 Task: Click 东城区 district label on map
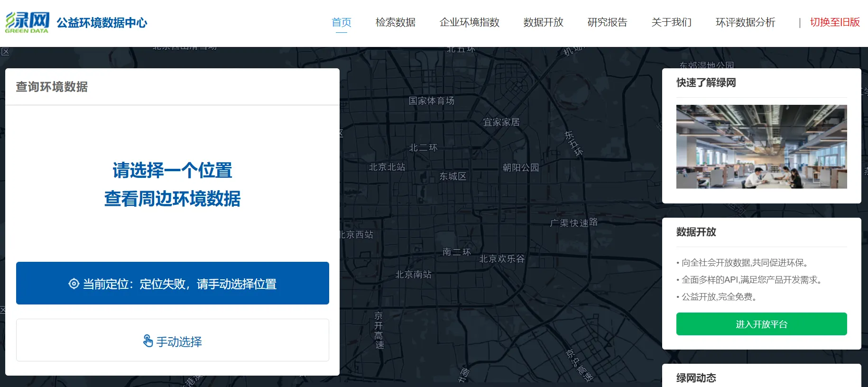coord(452,176)
